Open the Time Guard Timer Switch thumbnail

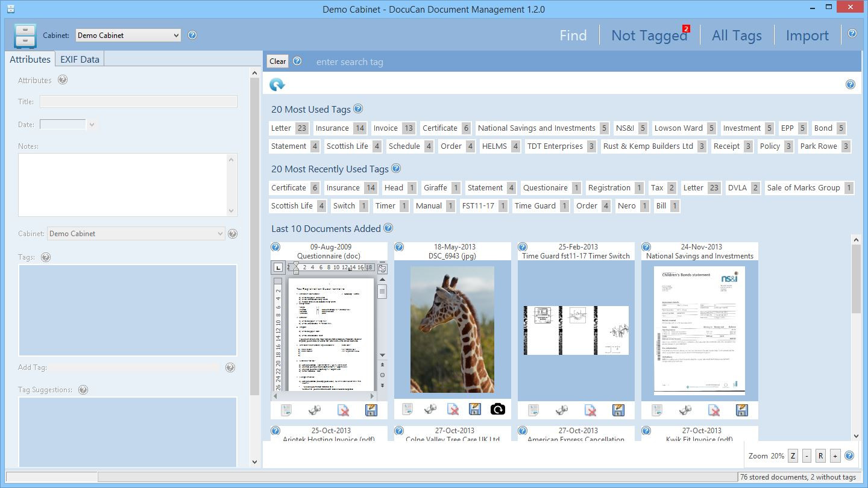click(576, 330)
